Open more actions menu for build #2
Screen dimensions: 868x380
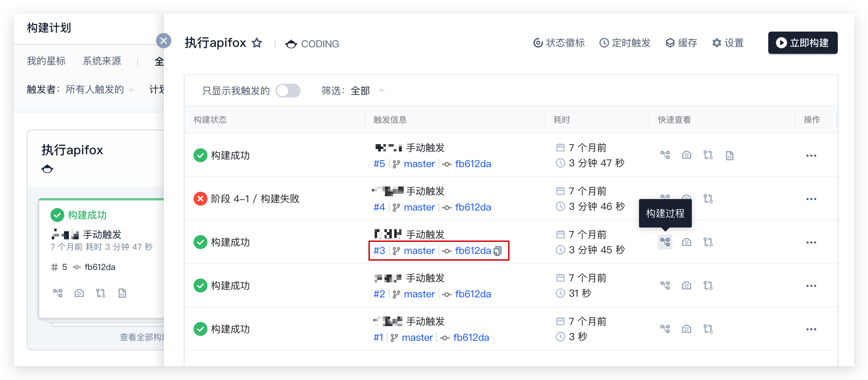(x=811, y=286)
